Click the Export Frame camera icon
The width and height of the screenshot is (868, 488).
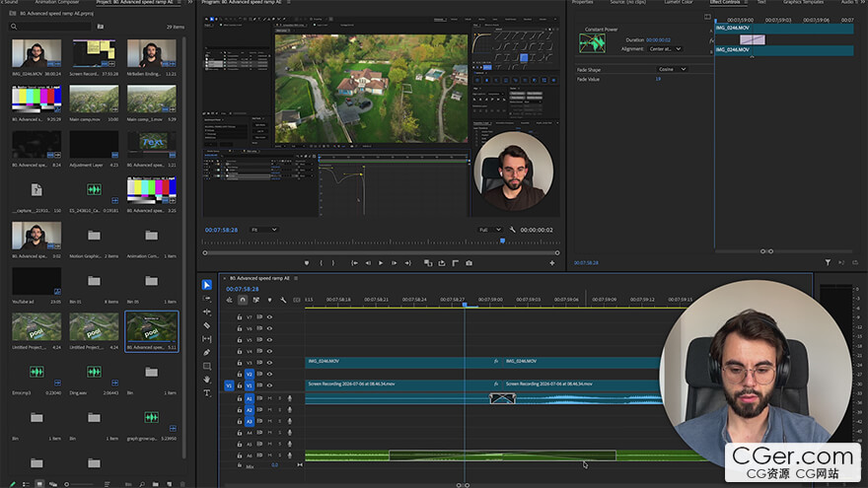coord(469,263)
